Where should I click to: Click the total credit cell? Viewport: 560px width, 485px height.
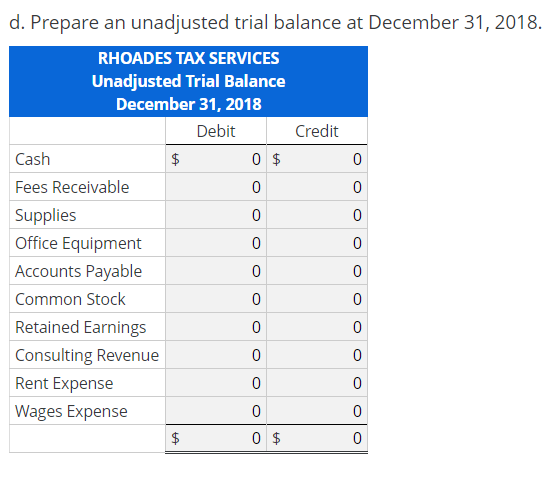(x=317, y=438)
